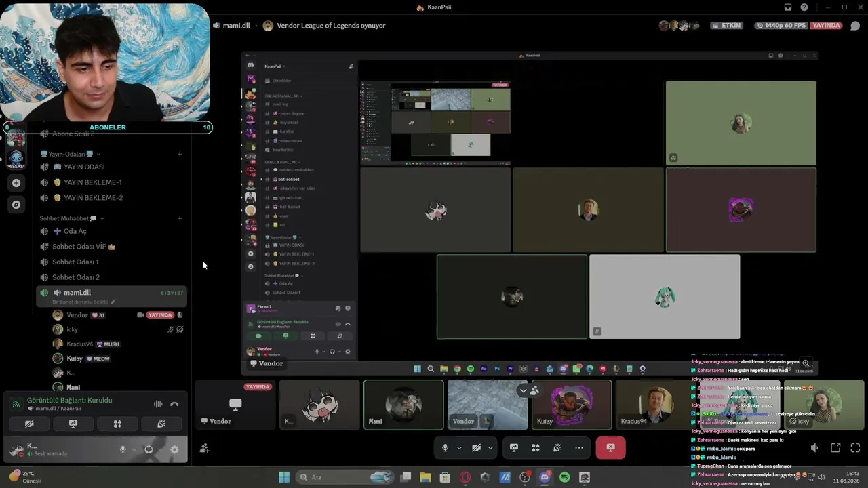The image size is (868, 488).
Task: Disconnect from voice with the hang-up icon
Action: tap(174, 404)
